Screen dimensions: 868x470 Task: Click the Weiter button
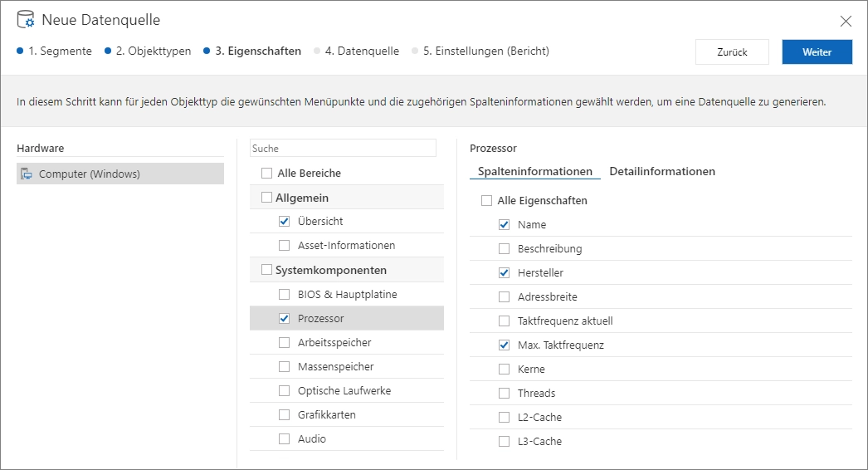click(817, 52)
